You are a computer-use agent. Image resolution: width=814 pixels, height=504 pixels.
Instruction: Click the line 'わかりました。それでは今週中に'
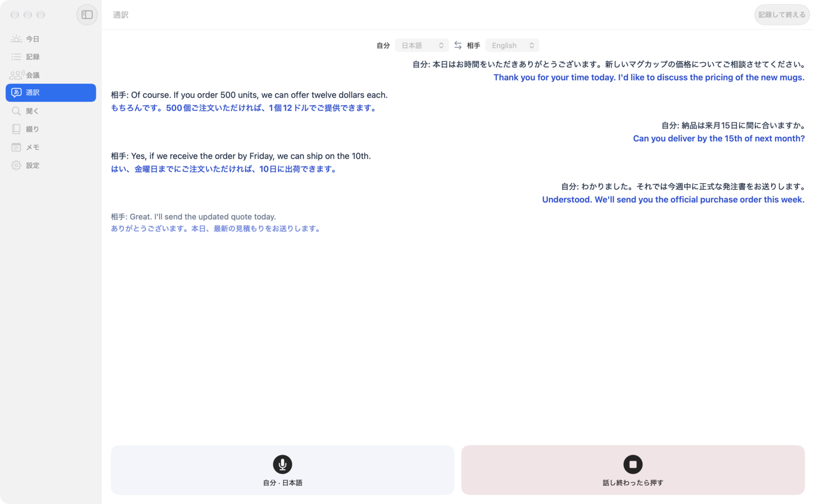click(683, 186)
